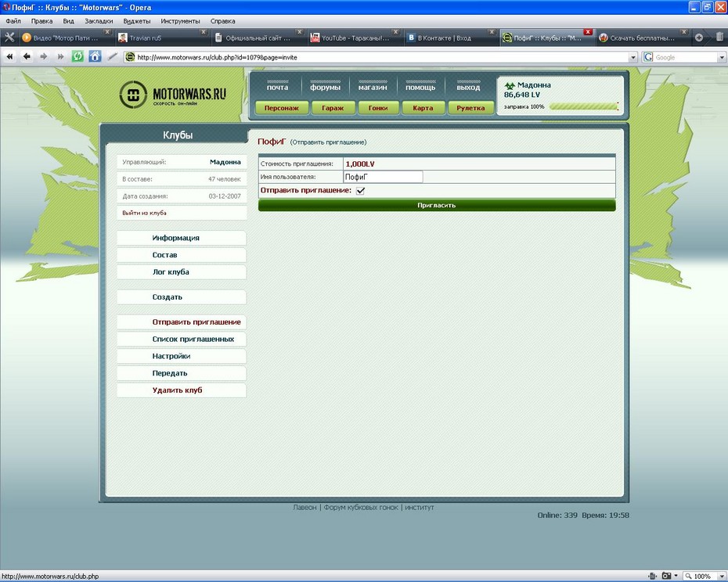Screen dimensions: 728x582
Task: Click the 'Выйти из клуба' link
Action: pos(144,213)
